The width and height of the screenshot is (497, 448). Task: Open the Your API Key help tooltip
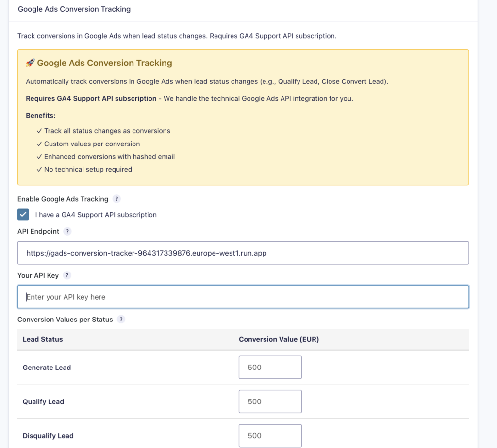[x=67, y=275]
